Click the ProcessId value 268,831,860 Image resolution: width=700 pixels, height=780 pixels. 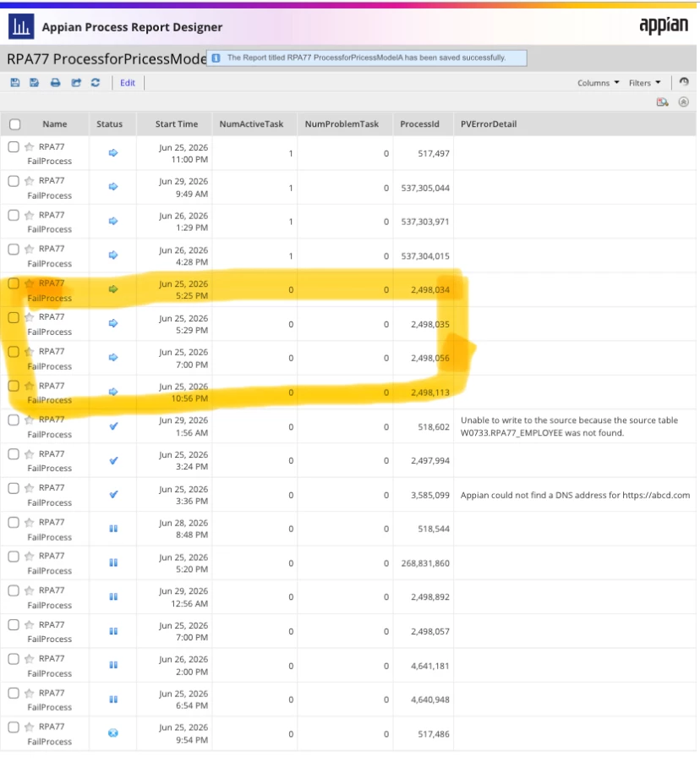coord(425,563)
